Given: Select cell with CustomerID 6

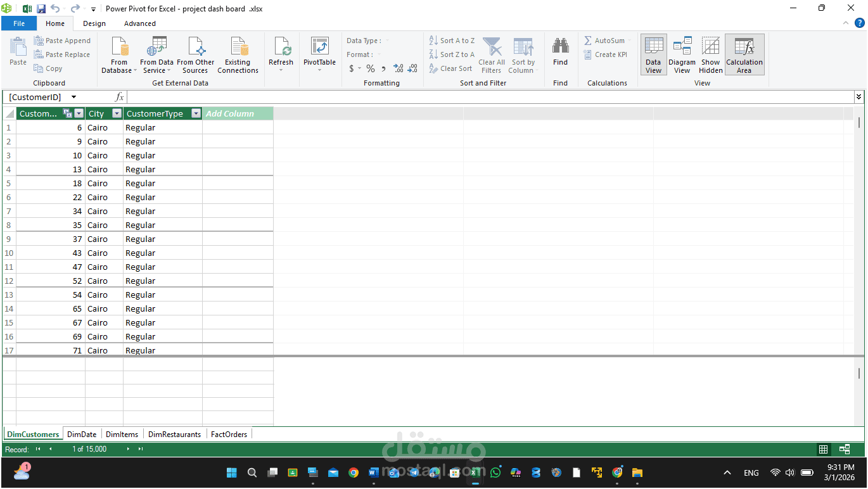Looking at the screenshot, I should [51, 127].
